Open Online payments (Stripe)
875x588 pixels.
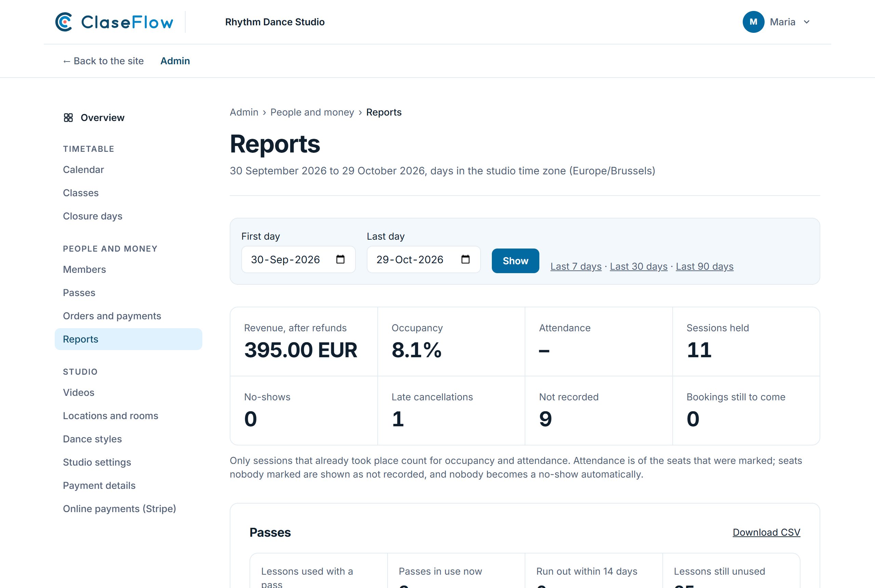click(119, 508)
